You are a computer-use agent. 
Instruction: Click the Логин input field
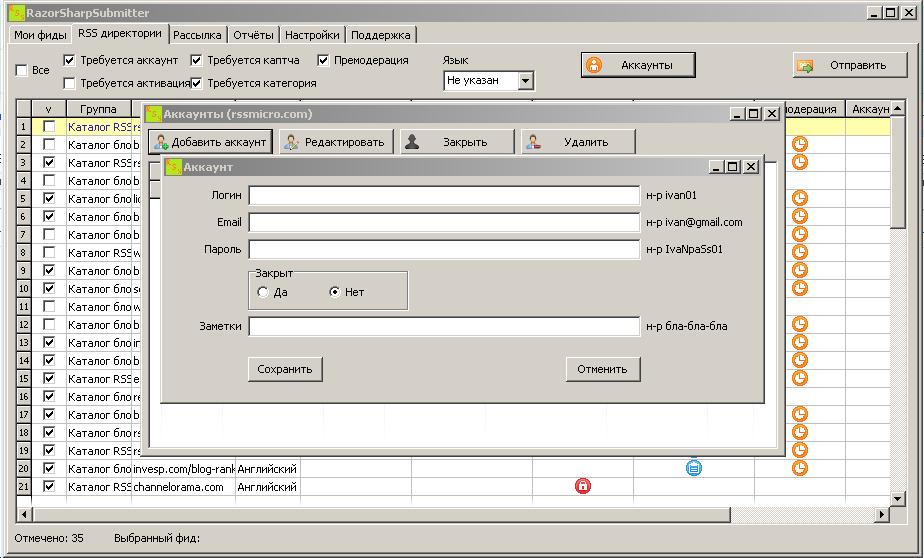(x=443, y=196)
